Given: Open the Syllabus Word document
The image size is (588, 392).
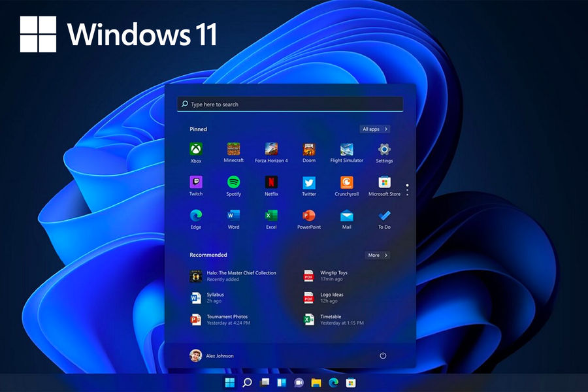Looking at the screenshot, I should click(x=216, y=297).
